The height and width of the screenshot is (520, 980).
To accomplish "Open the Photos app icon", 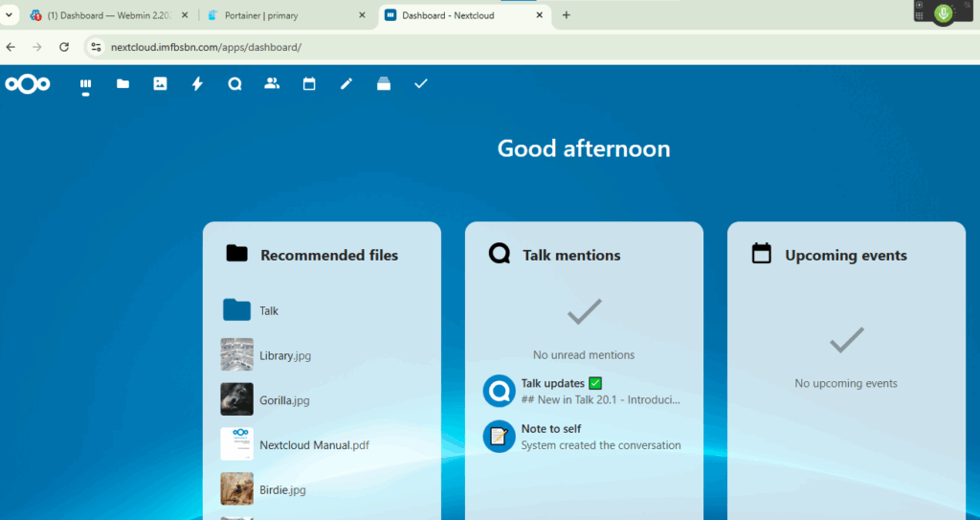I will [160, 84].
